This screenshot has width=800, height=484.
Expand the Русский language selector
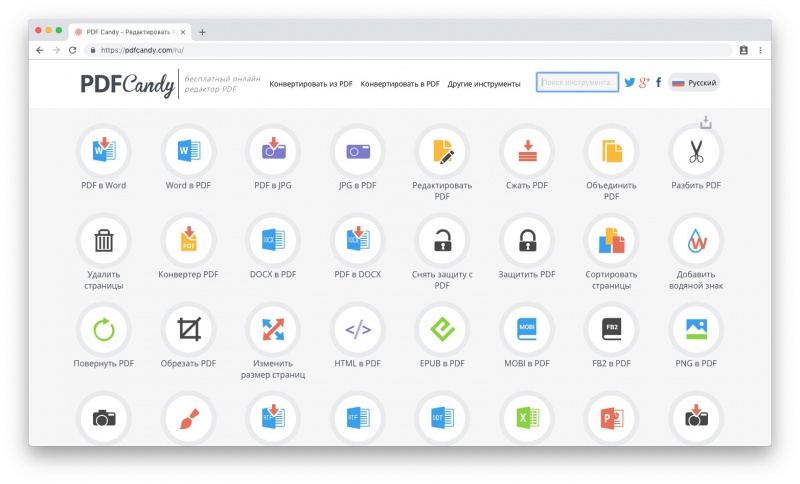tap(694, 83)
